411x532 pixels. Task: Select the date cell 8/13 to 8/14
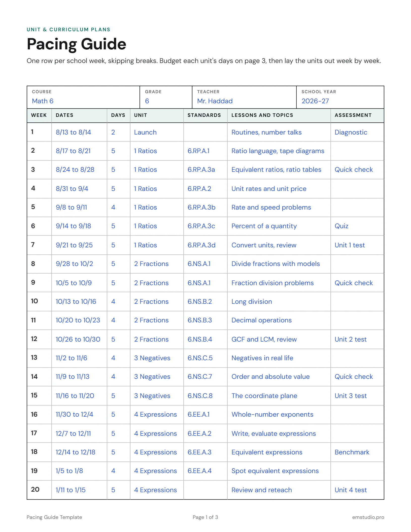79,132
